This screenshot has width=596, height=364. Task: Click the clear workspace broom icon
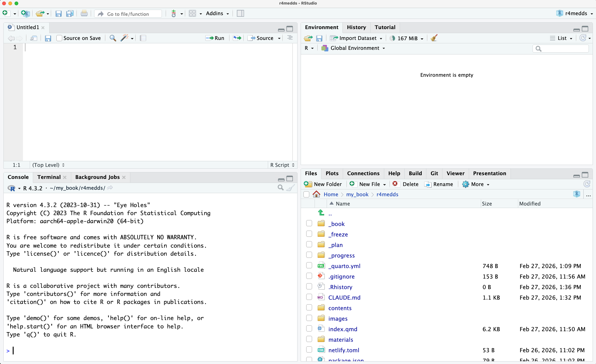(434, 38)
